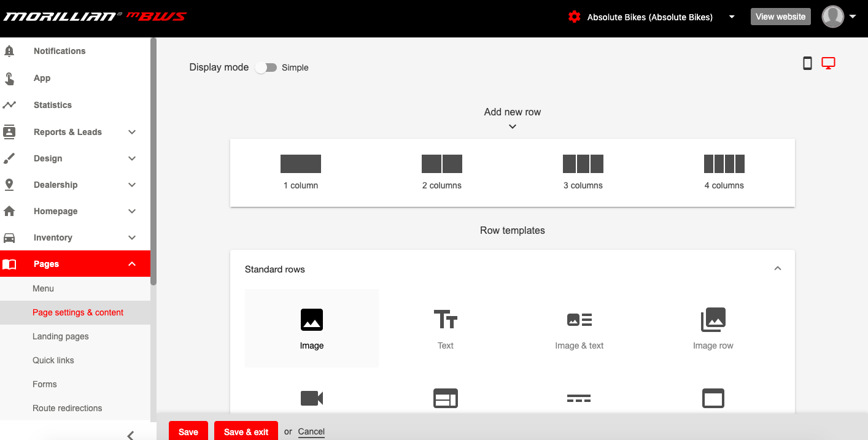Image resolution: width=868 pixels, height=440 pixels.
Task: Switch to mobile preview mode
Action: pyautogui.click(x=807, y=63)
